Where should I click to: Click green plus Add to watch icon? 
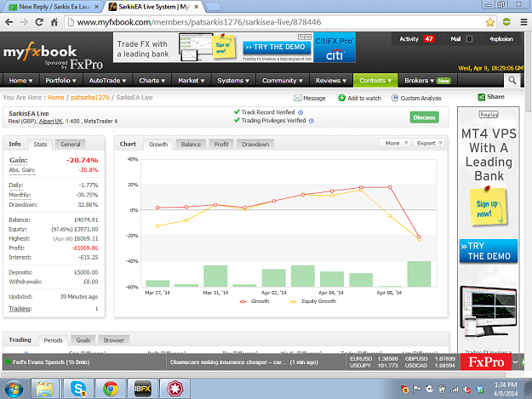[341, 98]
